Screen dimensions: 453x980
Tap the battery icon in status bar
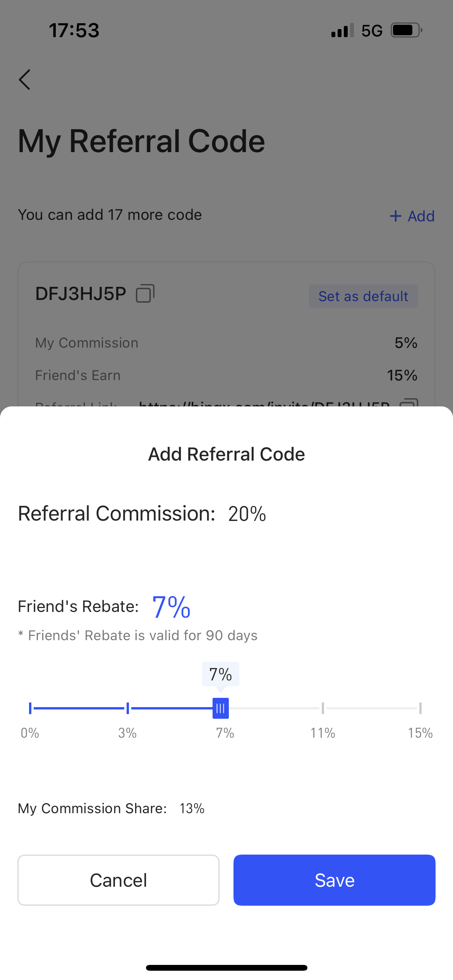406,30
